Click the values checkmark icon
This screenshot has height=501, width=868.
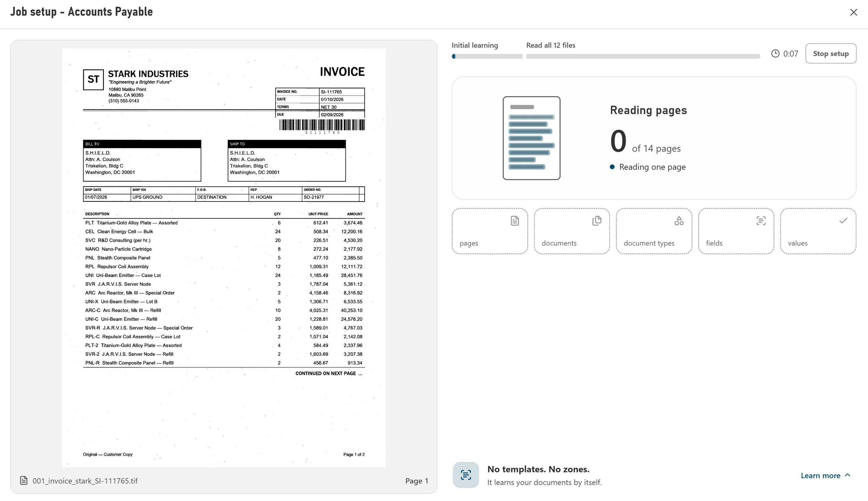[843, 220]
